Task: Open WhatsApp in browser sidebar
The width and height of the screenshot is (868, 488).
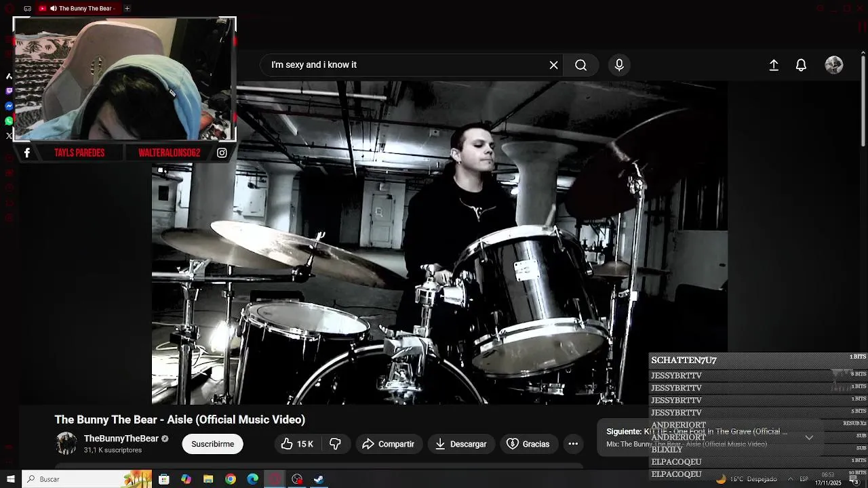Action: [x=9, y=121]
